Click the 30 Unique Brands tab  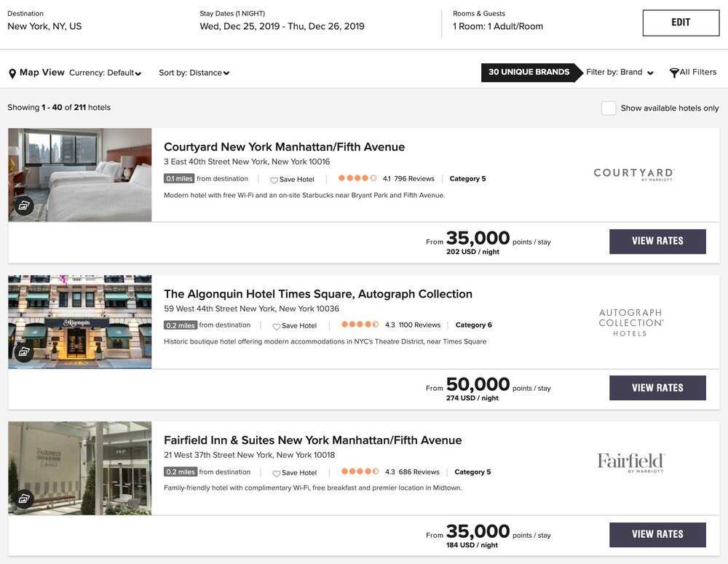[529, 72]
